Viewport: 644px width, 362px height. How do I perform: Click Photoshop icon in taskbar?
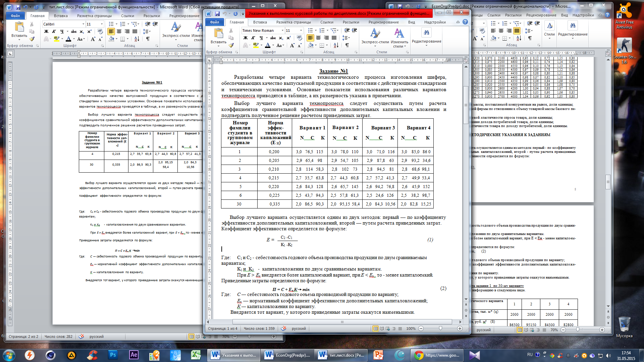pyautogui.click(x=113, y=355)
